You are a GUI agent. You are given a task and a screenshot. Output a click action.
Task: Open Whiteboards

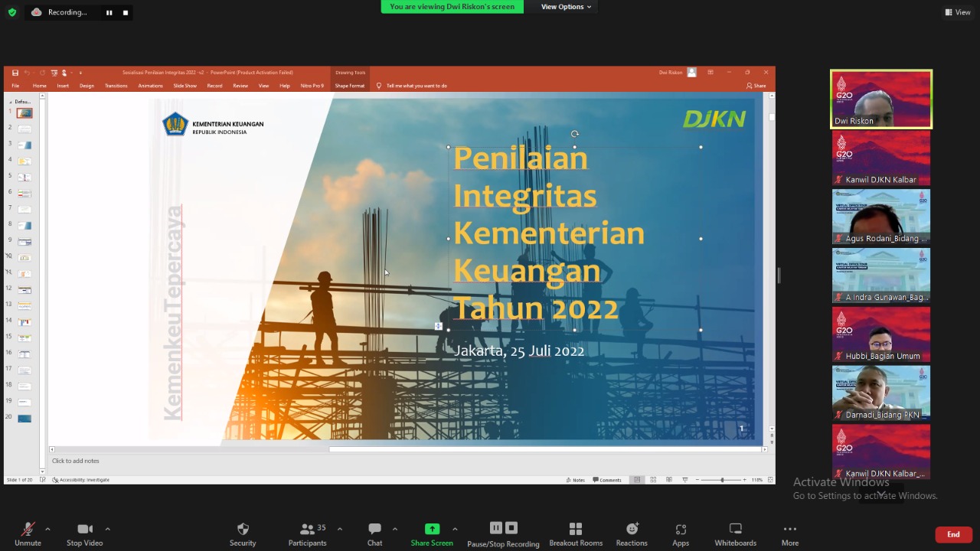tap(736, 534)
